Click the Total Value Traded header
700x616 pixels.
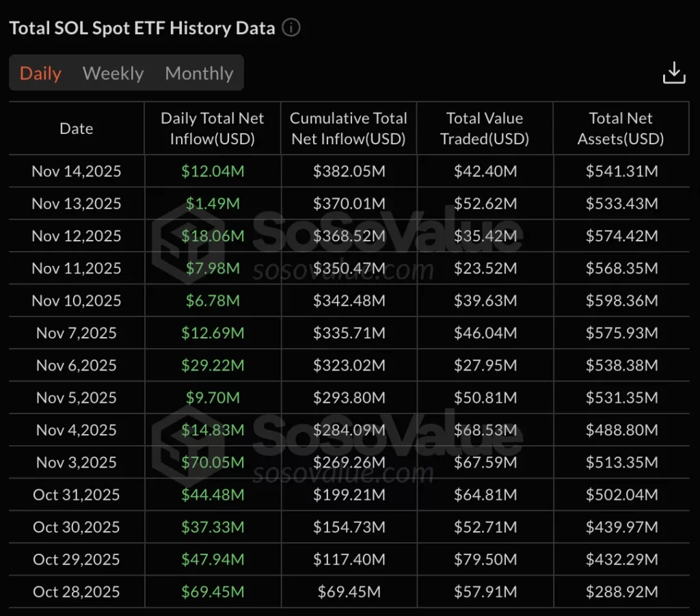485,128
